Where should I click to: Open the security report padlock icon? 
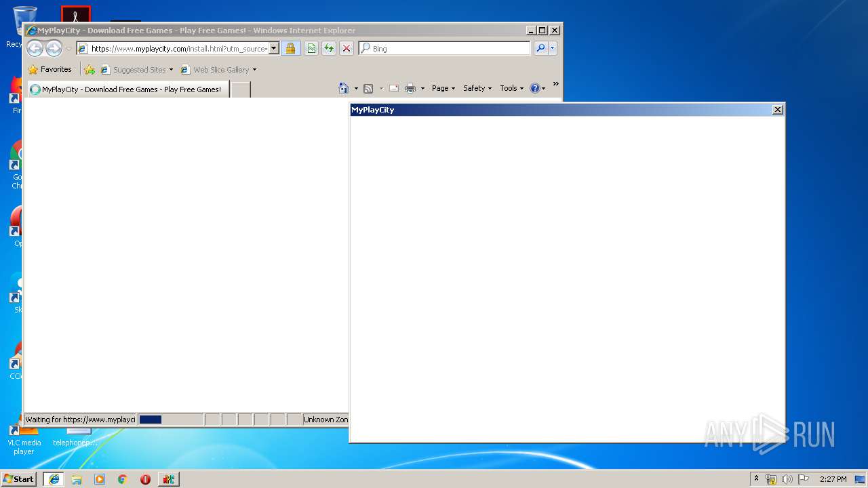pyautogui.click(x=290, y=48)
